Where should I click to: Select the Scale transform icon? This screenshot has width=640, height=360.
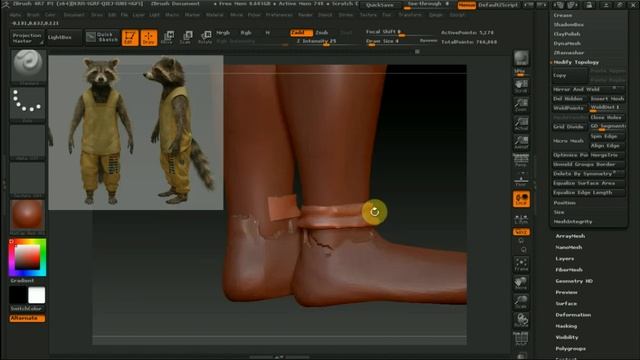[186, 38]
